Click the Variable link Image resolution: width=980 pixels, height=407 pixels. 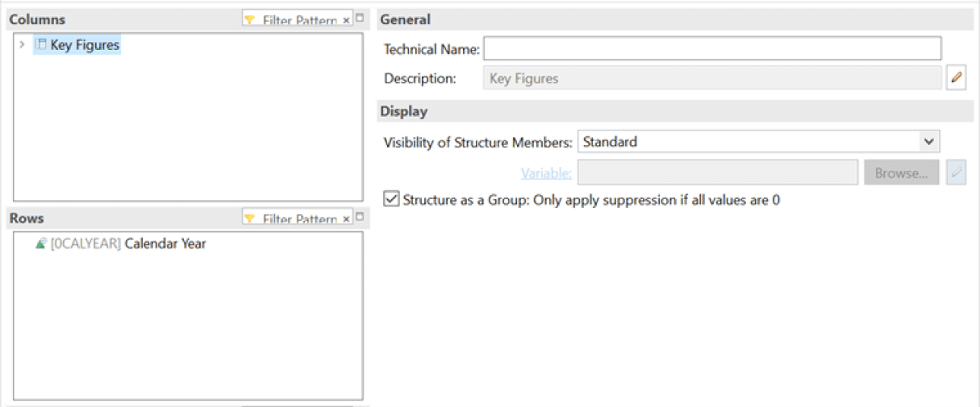pos(546,173)
